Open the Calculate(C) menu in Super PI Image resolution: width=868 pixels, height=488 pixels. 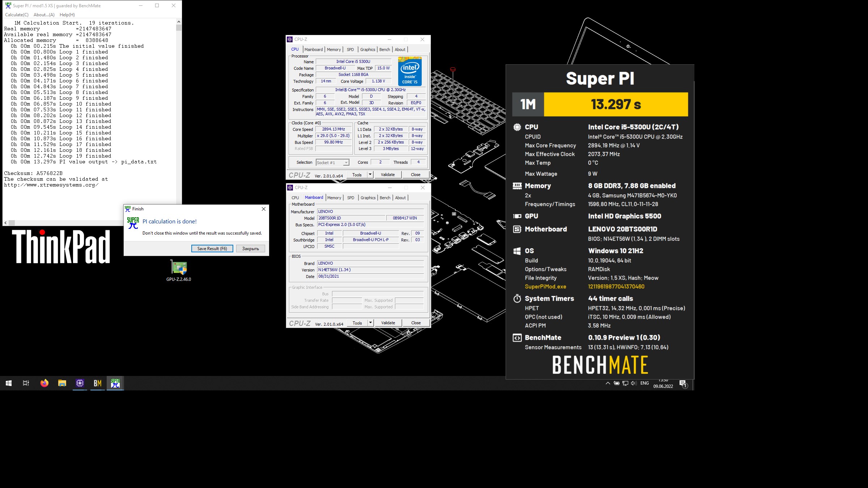coord(17,15)
